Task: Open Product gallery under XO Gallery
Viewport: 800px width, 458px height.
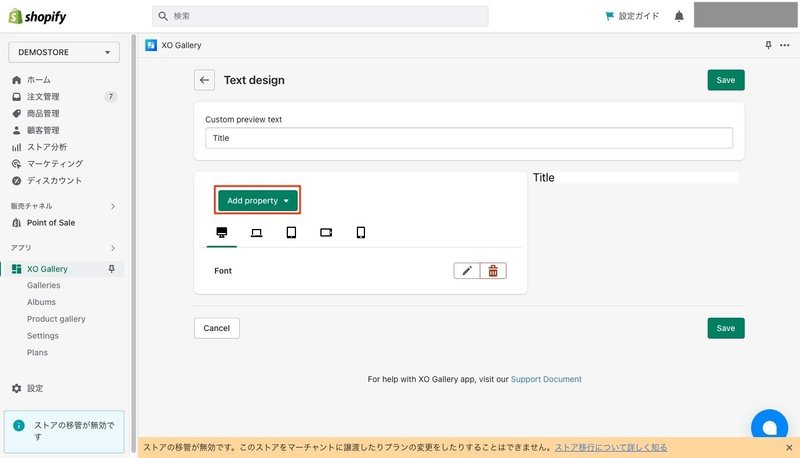Action: tap(56, 319)
